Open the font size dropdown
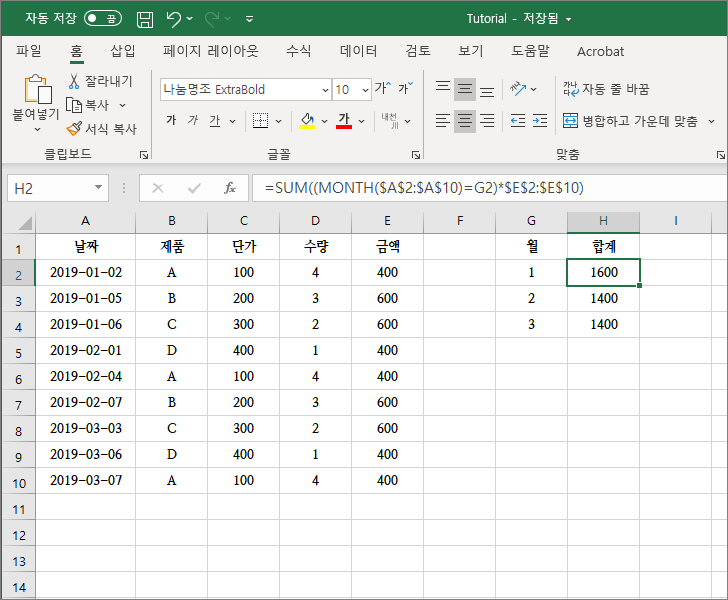Viewport: 728px width, 600px height. coord(366,90)
